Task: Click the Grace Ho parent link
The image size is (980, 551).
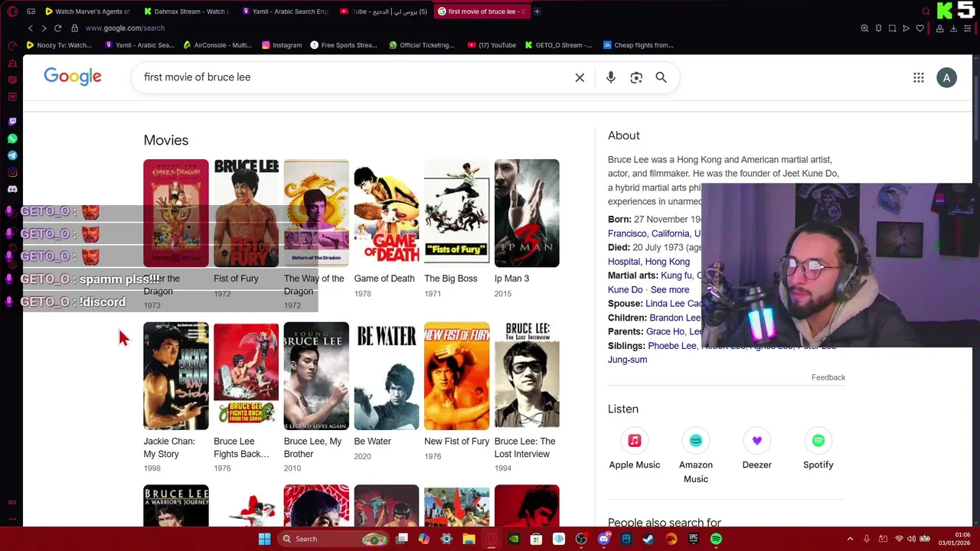Action: 665,331
